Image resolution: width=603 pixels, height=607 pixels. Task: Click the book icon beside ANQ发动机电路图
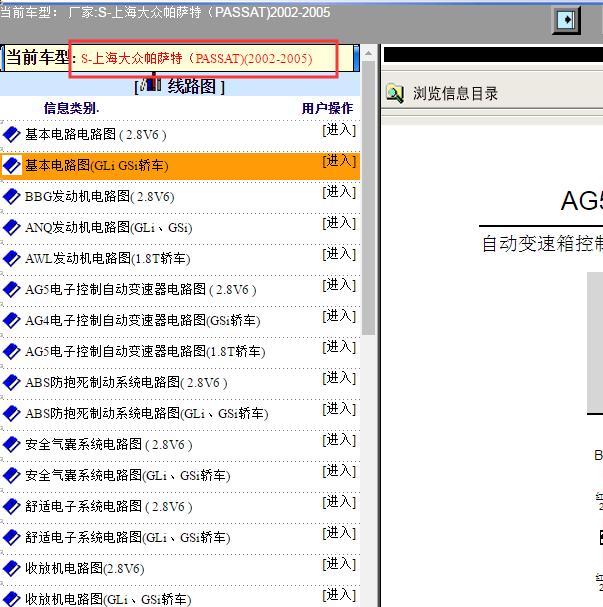point(12,227)
